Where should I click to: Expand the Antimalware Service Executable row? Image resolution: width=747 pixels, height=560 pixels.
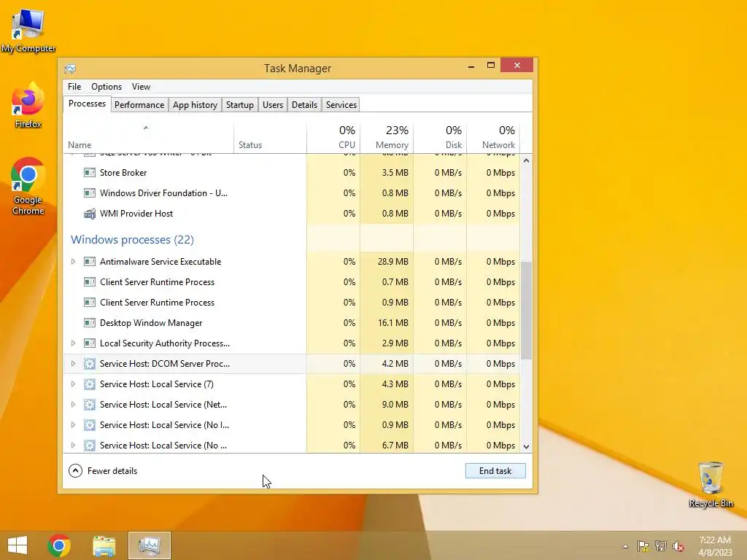73,262
